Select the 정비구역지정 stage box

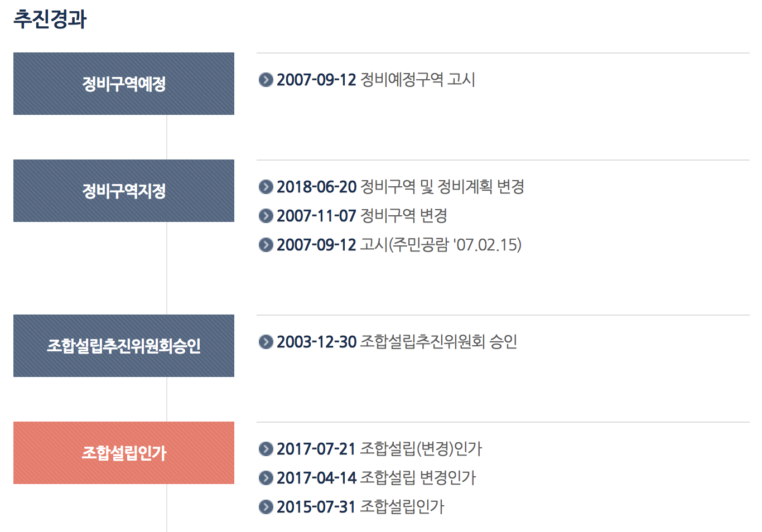click(x=124, y=191)
